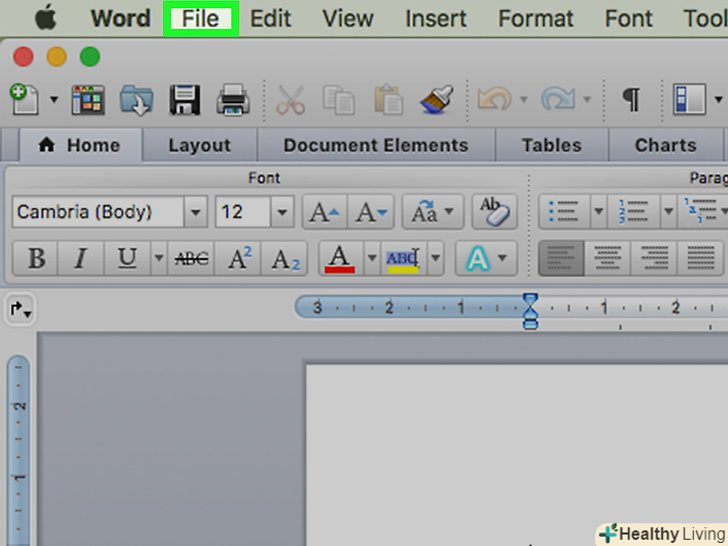The width and height of the screenshot is (728, 546).
Task: Toggle Underline formatting
Action: pyautogui.click(x=127, y=258)
